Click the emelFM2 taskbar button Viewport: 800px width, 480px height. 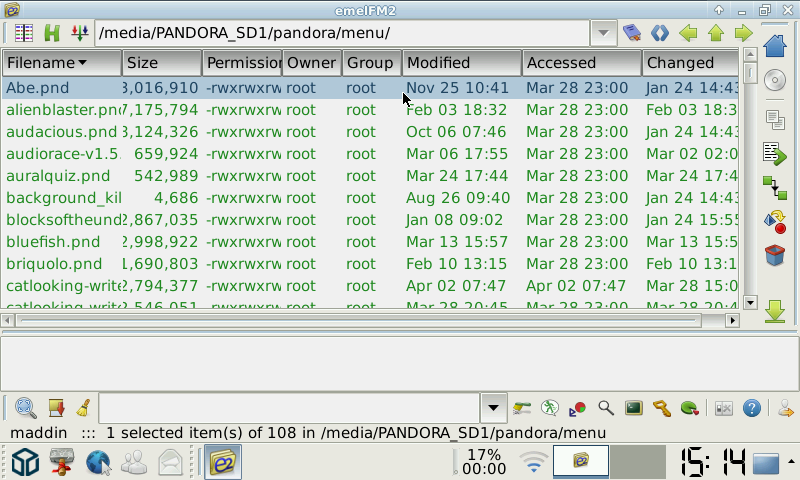pos(223,462)
